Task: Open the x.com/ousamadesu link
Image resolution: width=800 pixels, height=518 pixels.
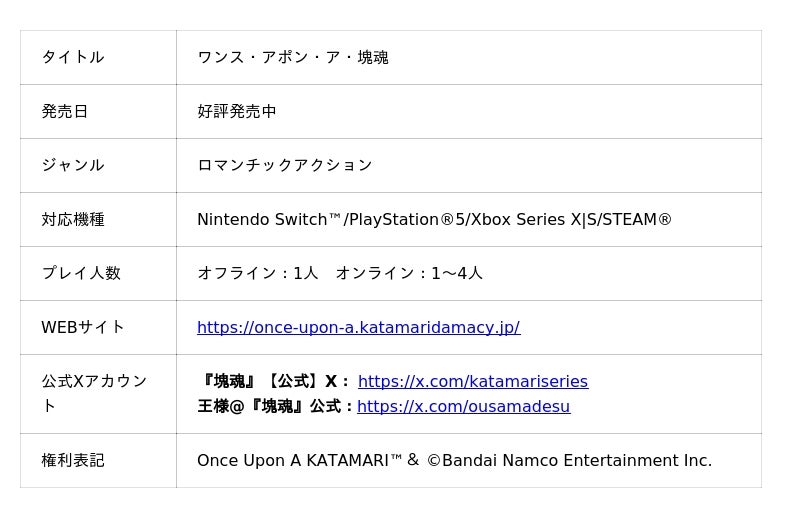Action: 463,407
